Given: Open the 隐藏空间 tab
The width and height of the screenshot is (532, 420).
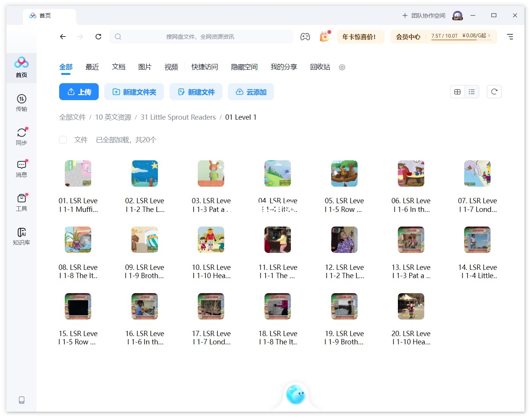Looking at the screenshot, I should [244, 67].
